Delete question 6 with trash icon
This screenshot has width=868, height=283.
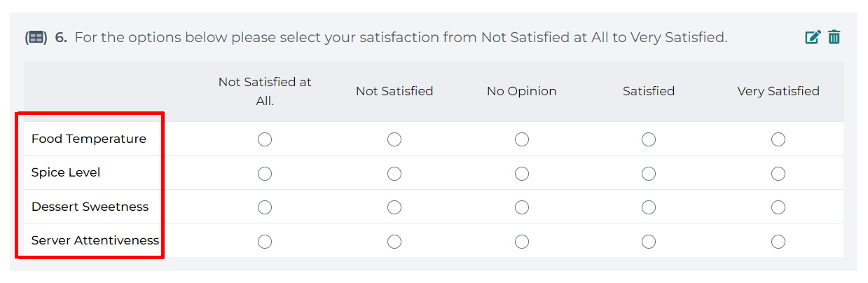[834, 37]
